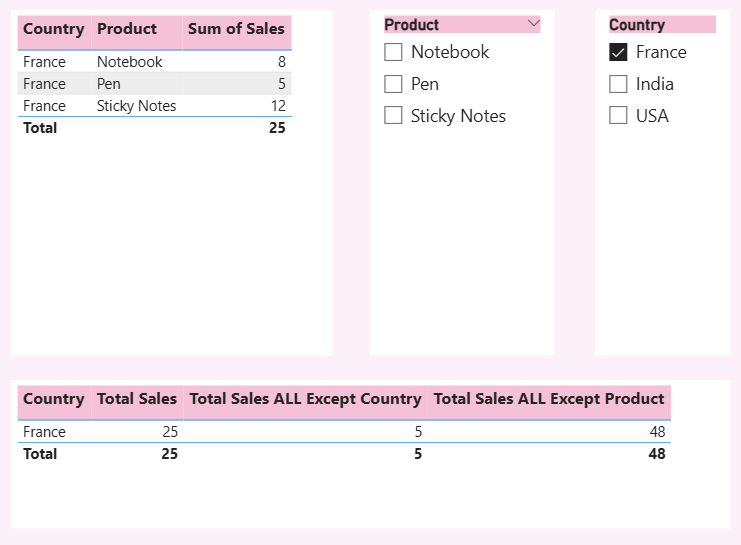This screenshot has width=741, height=545.
Task: Sort bottom table by Total Sales header
Action: (x=136, y=399)
